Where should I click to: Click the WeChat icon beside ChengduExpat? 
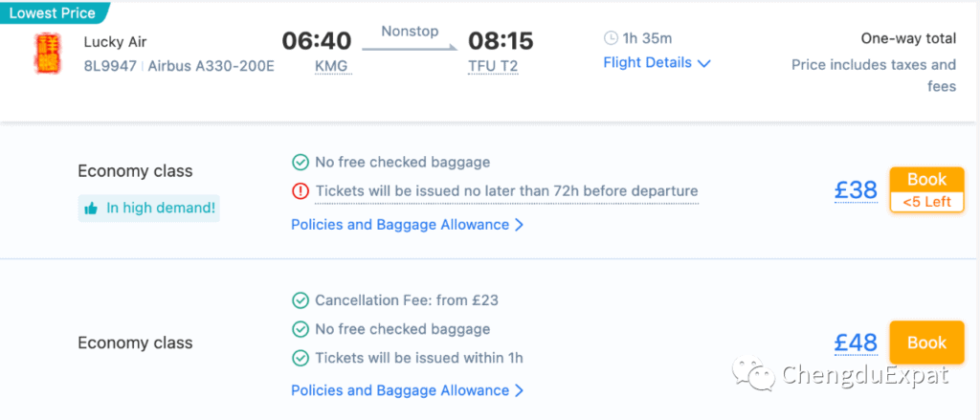752,374
